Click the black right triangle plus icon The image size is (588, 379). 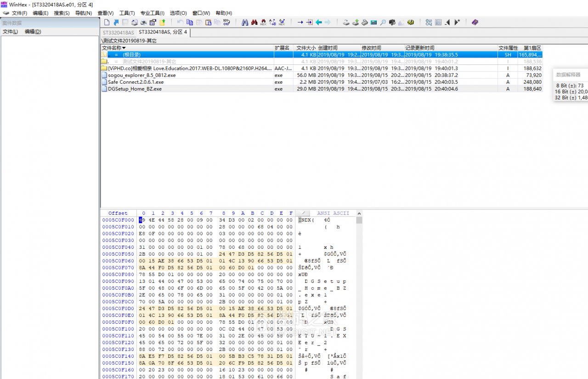coord(457,22)
